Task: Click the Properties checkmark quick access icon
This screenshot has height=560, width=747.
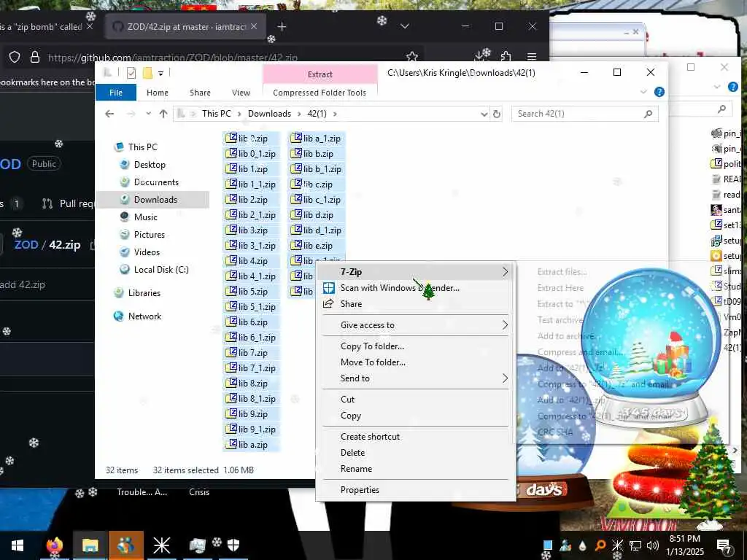Action: pos(131,73)
